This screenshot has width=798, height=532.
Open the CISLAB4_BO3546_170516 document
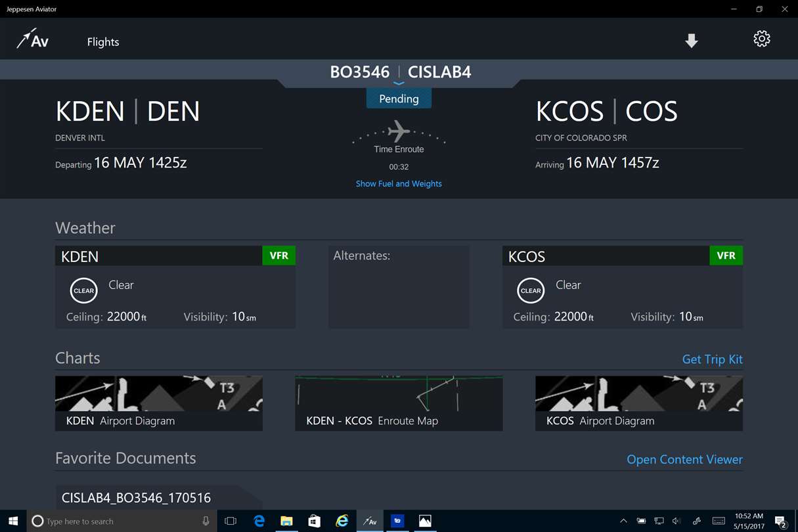coord(158,497)
